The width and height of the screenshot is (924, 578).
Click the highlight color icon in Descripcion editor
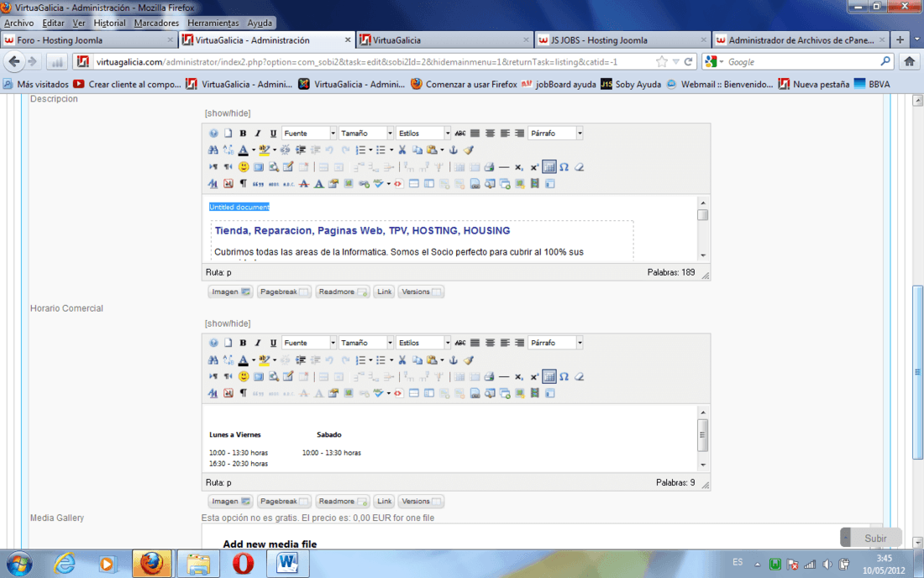264,150
